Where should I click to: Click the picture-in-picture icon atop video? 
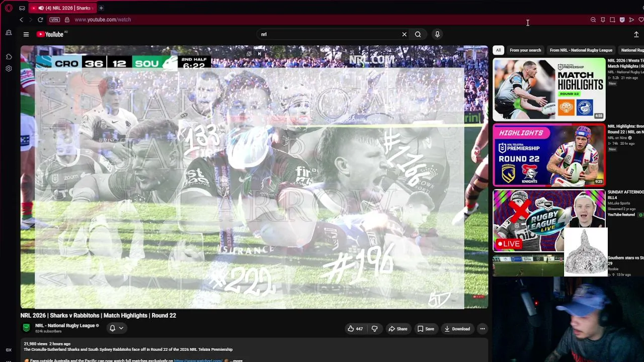[x=249, y=54]
